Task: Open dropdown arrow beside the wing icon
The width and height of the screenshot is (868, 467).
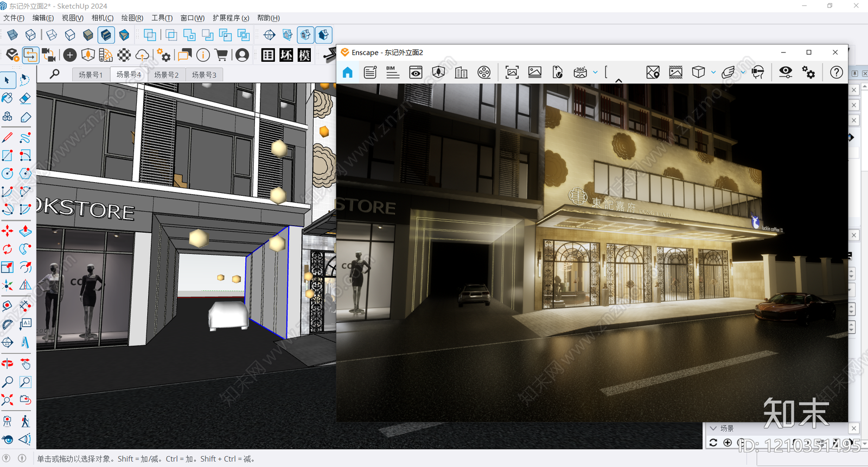Action: point(743,72)
